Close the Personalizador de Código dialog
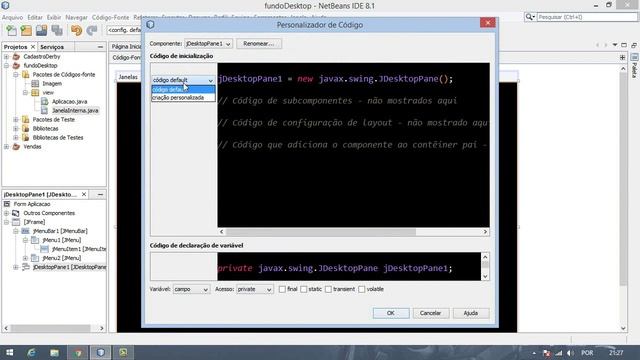The height and width of the screenshot is (360, 640). click(488, 23)
